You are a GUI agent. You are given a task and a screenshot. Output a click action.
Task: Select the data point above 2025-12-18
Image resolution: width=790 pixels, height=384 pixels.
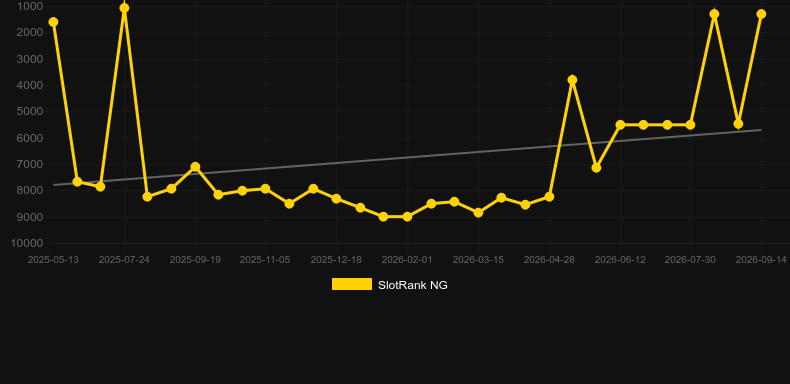[336, 199]
